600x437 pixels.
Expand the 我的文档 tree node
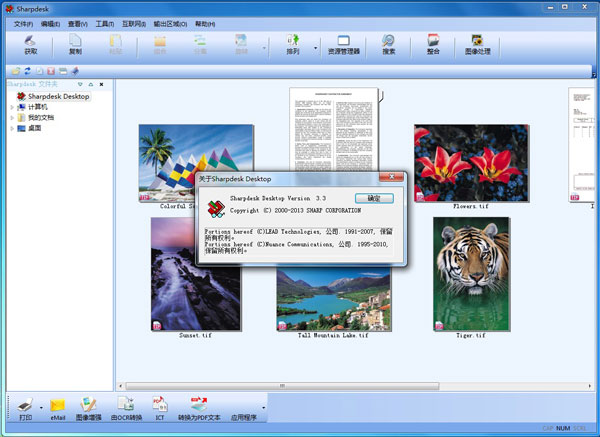(x=12, y=117)
